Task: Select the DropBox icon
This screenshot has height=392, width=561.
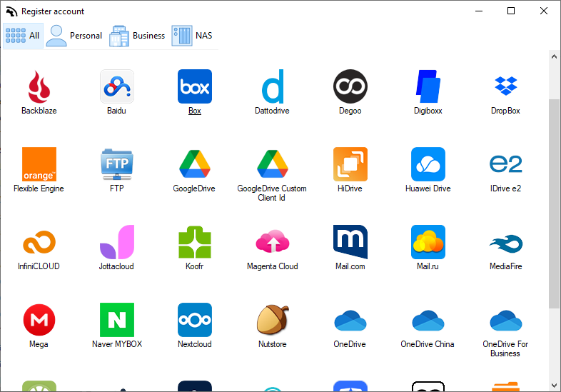Action: click(506, 86)
